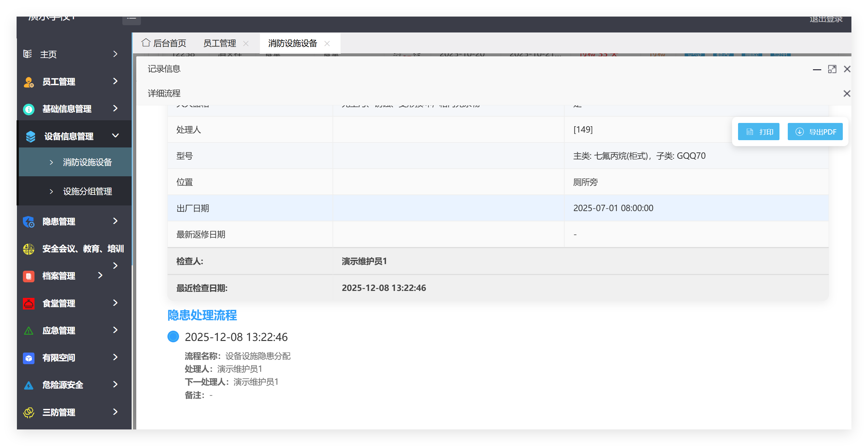
Task: Click the 食堂管理 canteen bell icon
Action: tap(28, 303)
